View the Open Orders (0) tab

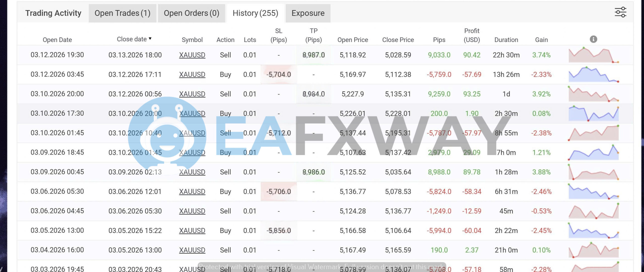(191, 13)
